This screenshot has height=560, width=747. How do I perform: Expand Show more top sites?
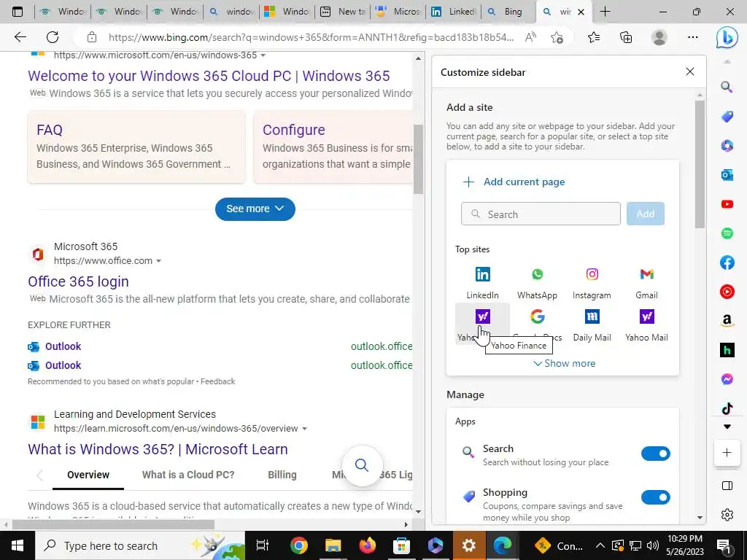pos(564,363)
